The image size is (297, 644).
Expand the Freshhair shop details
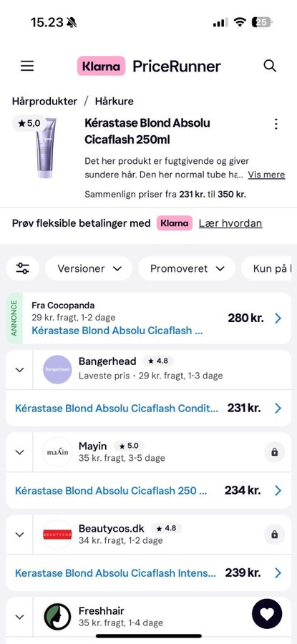point(19,617)
